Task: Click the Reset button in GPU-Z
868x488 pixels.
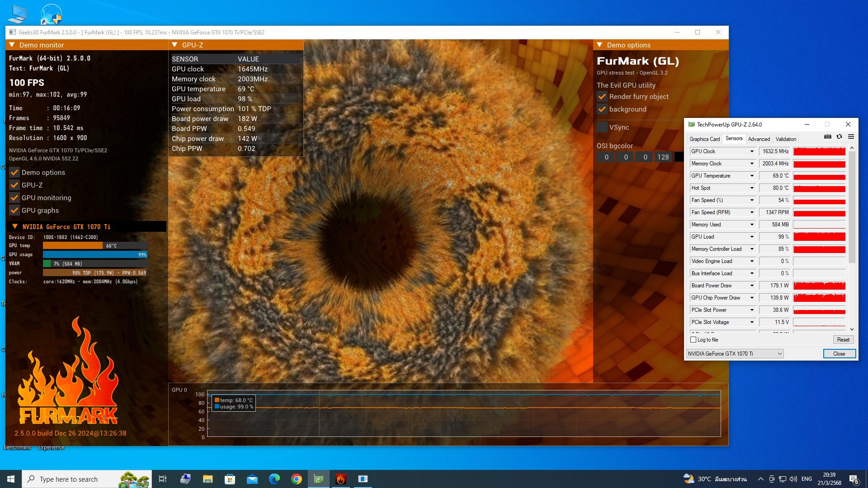Action: (843, 340)
